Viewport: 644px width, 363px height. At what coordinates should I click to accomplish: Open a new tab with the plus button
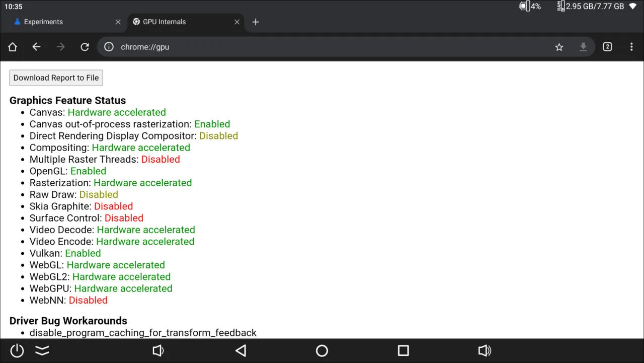256,22
